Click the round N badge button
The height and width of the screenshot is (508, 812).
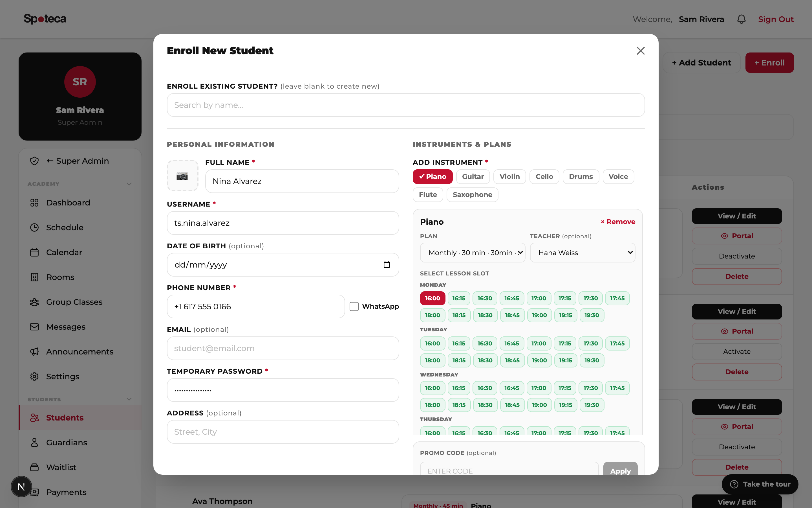[21, 487]
